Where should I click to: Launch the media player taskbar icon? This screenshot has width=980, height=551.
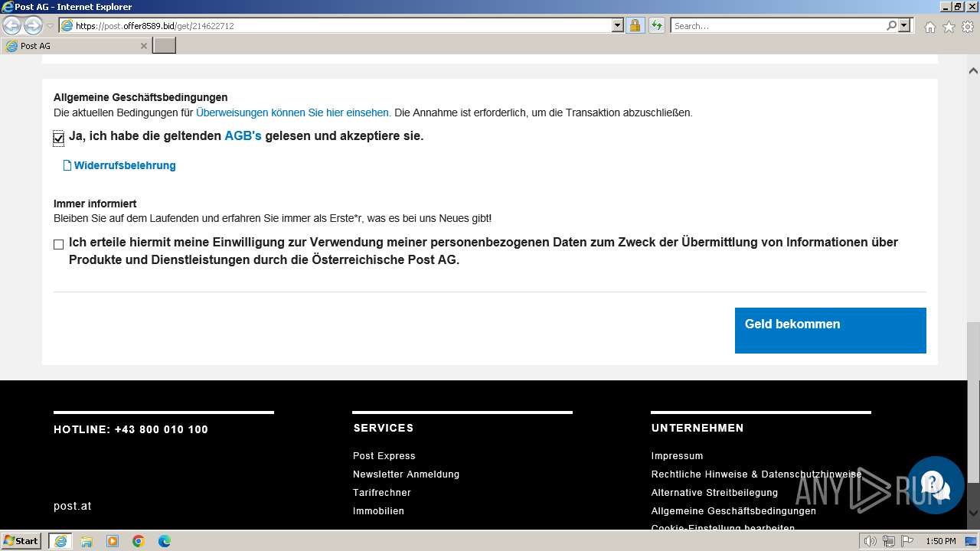click(113, 541)
